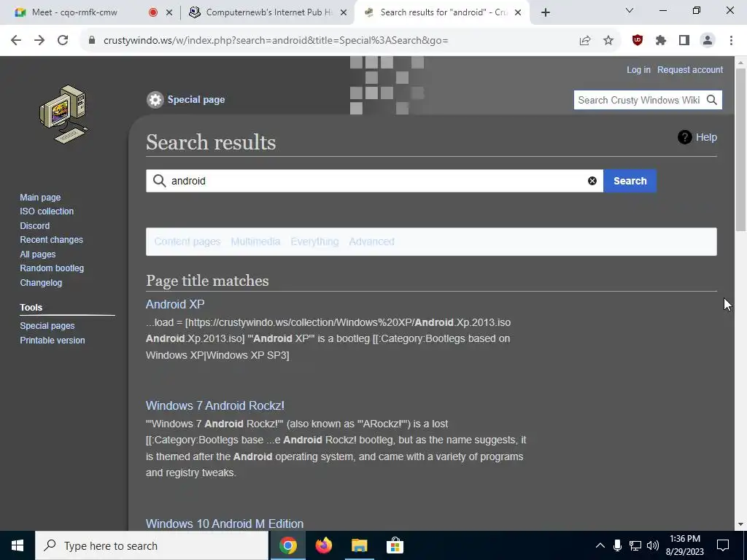The image size is (747, 560).
Task: Open the volume speaker tray icon
Action: [653, 545]
